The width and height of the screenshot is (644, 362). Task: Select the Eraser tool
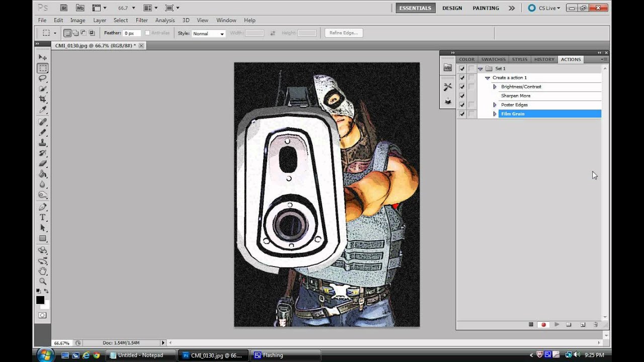43,164
